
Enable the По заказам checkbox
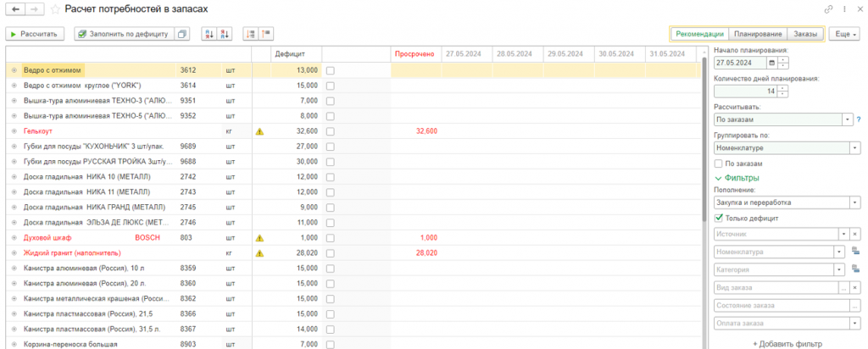(719, 163)
